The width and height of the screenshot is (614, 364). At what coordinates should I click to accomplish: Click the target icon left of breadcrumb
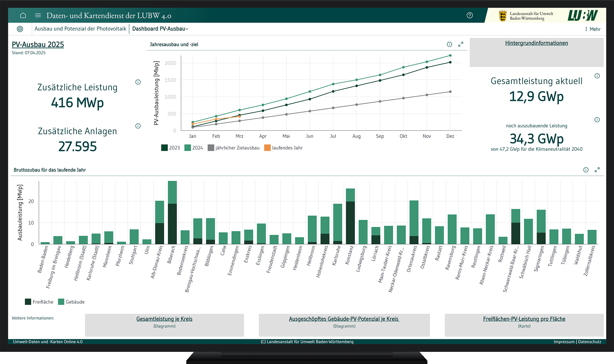(20, 29)
